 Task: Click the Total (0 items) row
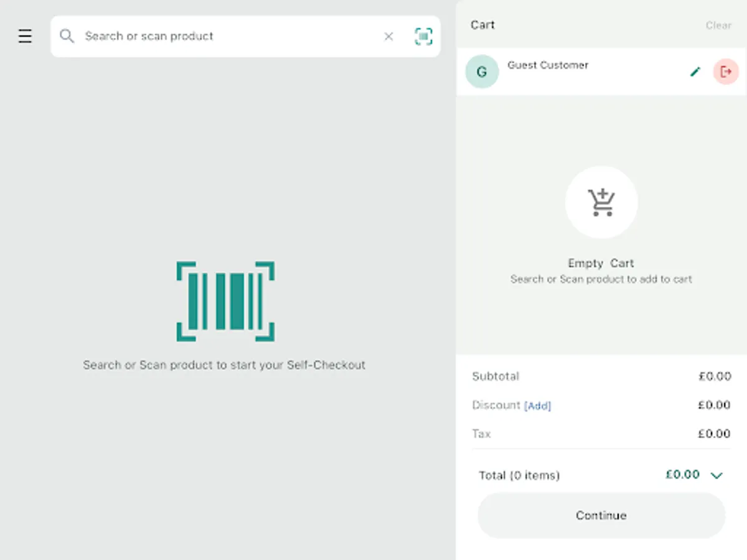[x=519, y=475]
